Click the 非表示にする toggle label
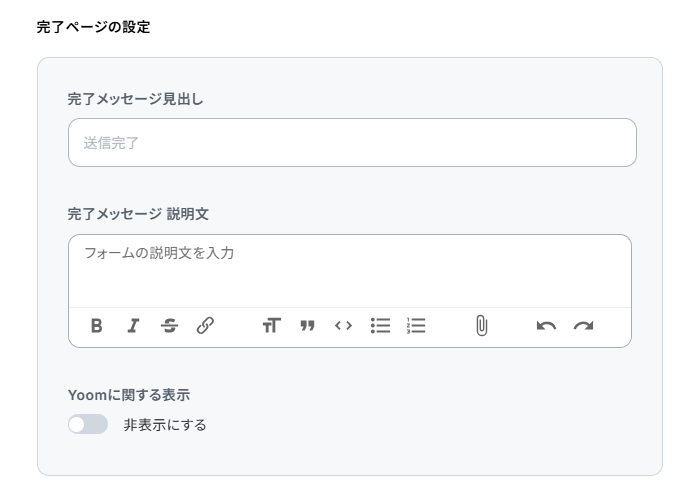The image size is (685, 494). [165, 425]
